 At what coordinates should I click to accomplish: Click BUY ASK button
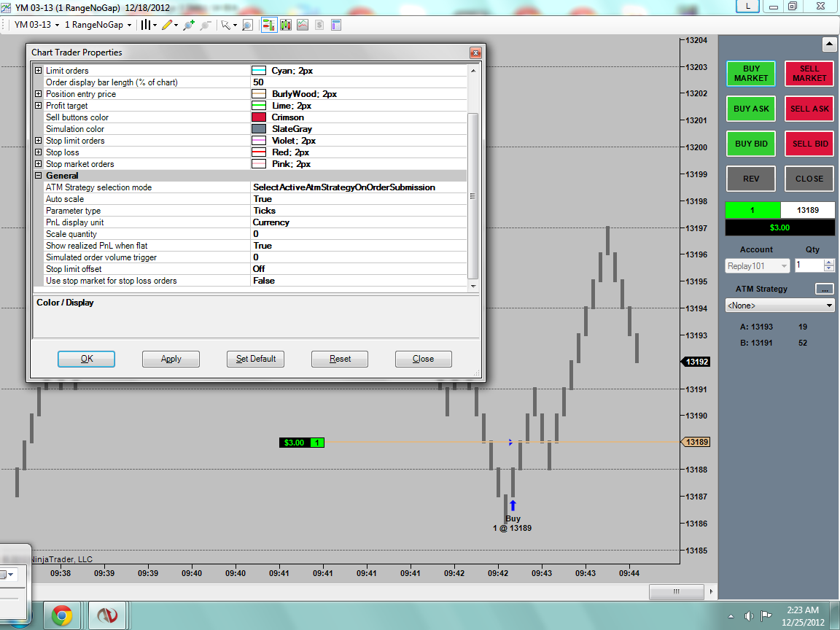(751, 109)
